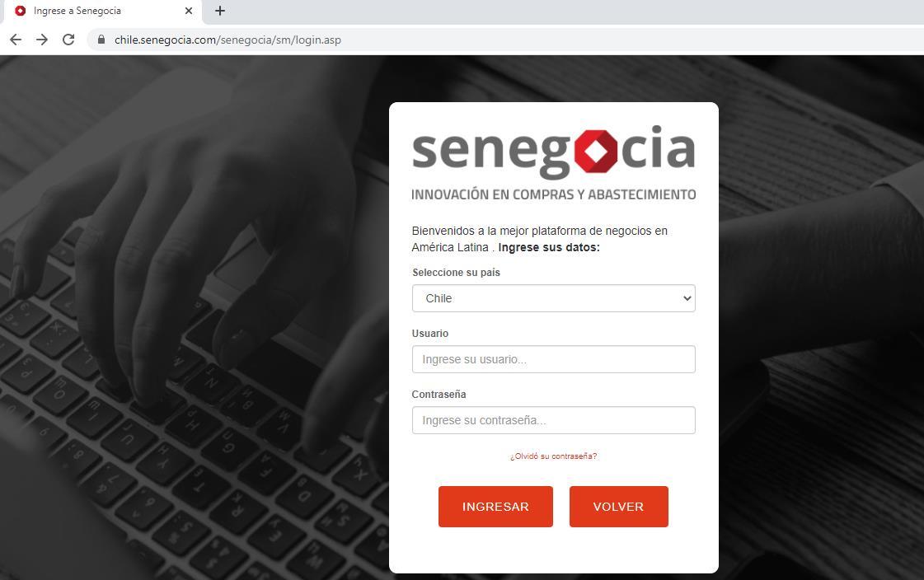Click the Senegocia favicon in the tab

[x=20, y=11]
